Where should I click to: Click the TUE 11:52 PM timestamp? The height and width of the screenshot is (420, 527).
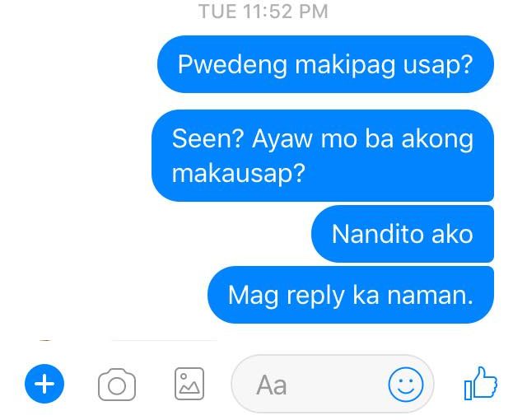(263, 12)
